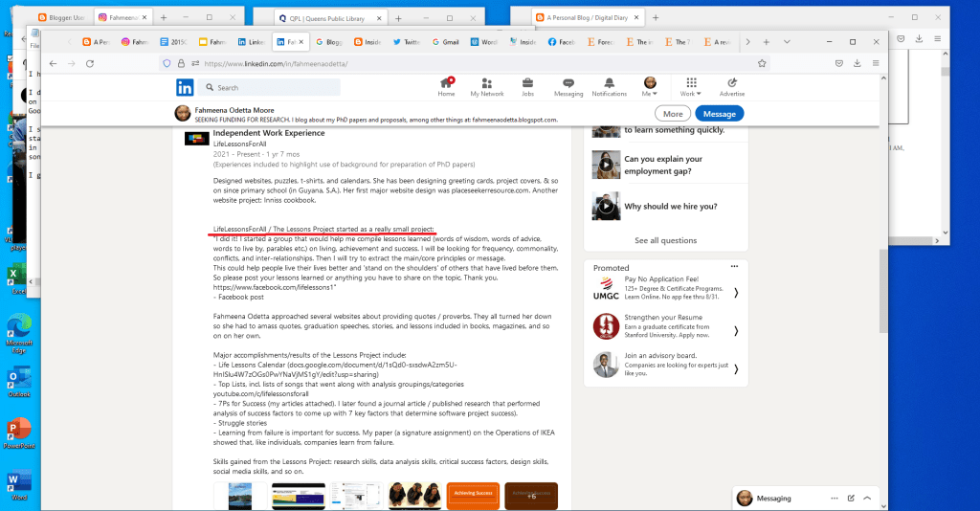Viewport: 980px width, 511px height.
Task: Open the Notifications bell
Action: (x=610, y=87)
